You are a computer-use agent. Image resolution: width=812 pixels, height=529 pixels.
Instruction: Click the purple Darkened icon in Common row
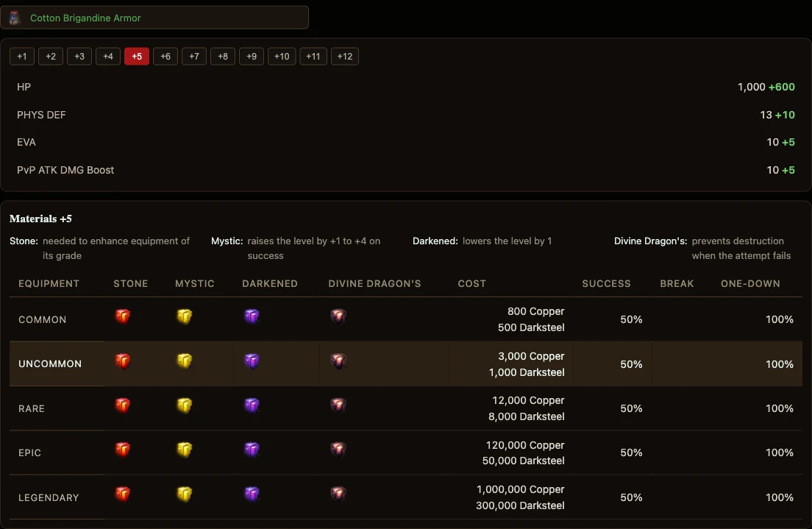252,316
